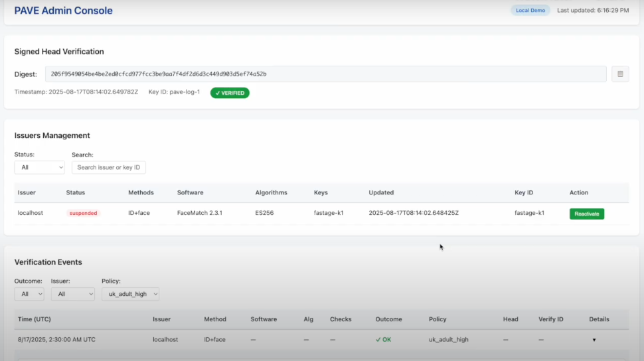The width and height of the screenshot is (644, 361).
Task: Click the Key ID: pave-log-1 text
Action: tap(174, 92)
